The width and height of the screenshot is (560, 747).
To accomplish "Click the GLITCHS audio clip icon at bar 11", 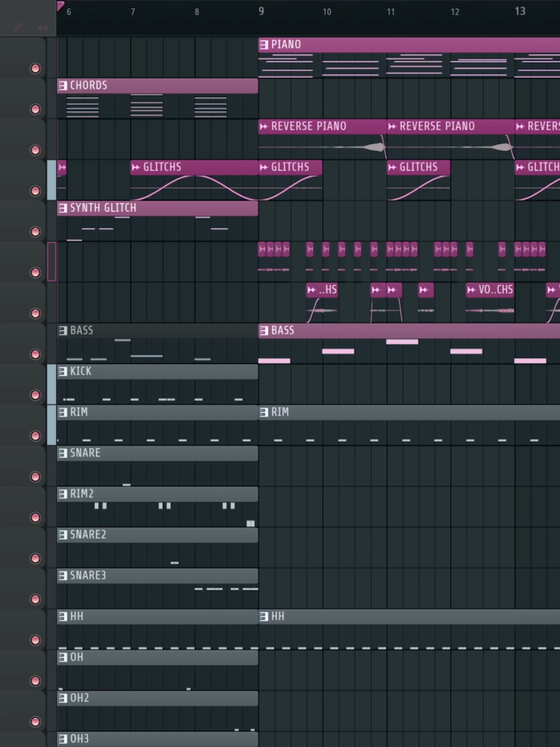I will [x=392, y=167].
